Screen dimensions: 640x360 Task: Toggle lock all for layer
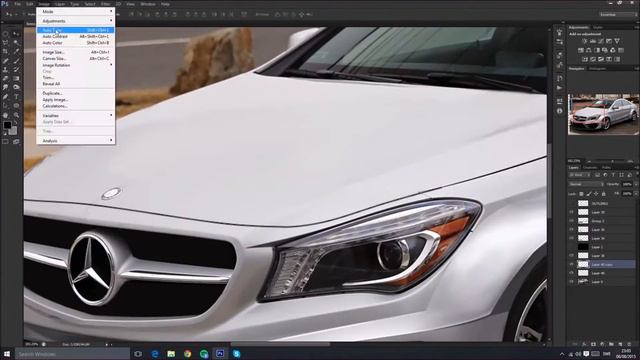click(x=604, y=193)
